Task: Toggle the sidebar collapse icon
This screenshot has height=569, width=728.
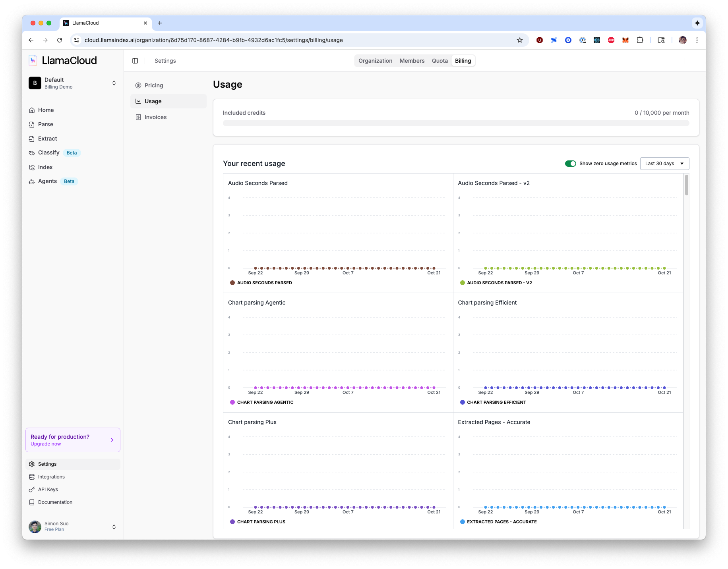Action: click(x=135, y=61)
